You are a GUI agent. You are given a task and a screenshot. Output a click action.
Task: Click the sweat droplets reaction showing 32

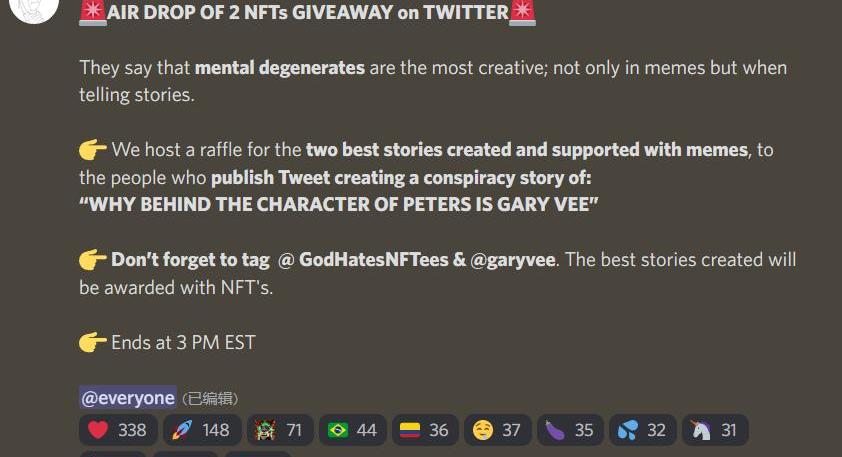[642, 430]
